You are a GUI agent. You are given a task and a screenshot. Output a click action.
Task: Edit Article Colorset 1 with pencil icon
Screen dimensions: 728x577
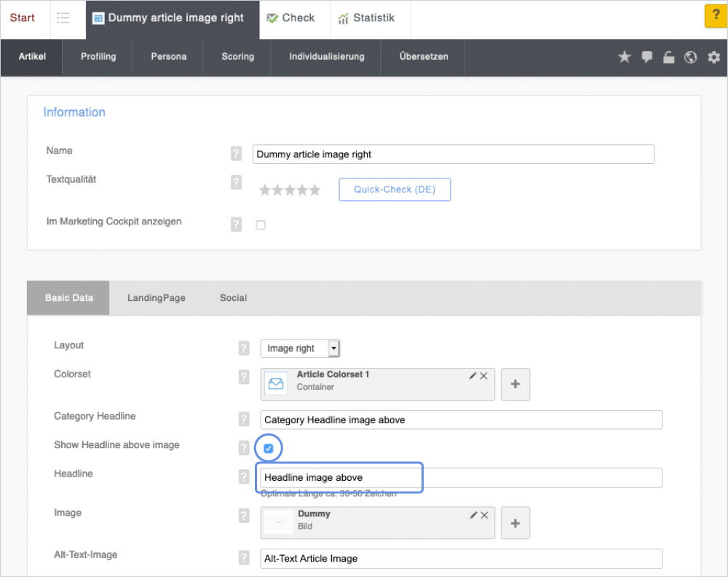472,376
